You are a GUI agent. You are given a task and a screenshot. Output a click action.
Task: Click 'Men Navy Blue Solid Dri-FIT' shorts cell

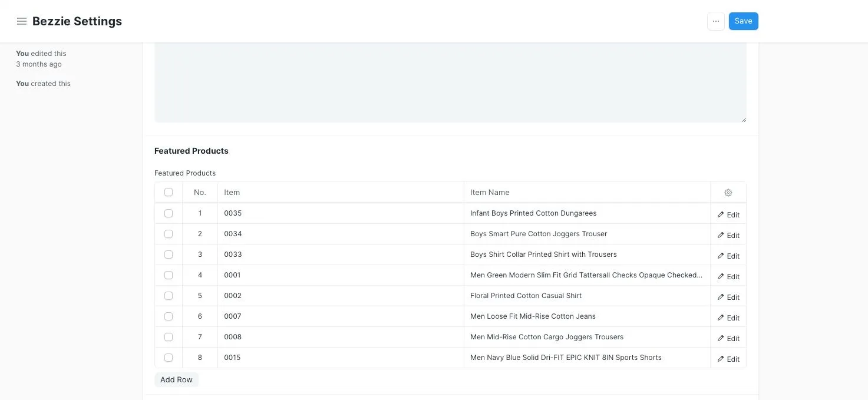tap(587, 358)
